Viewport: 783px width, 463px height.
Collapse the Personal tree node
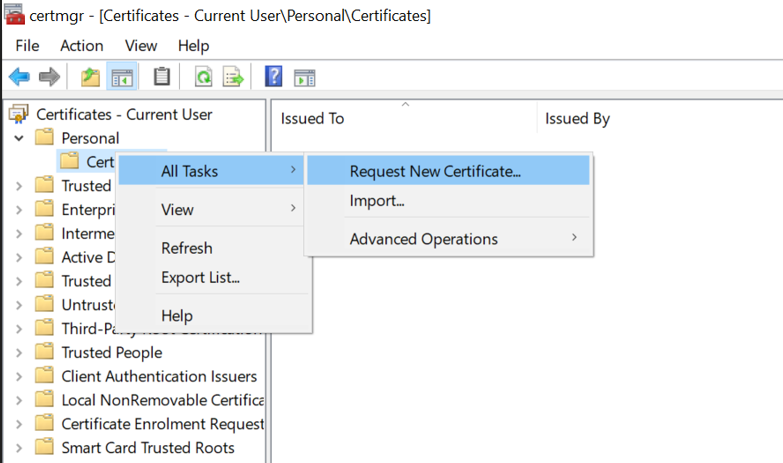tap(19, 138)
